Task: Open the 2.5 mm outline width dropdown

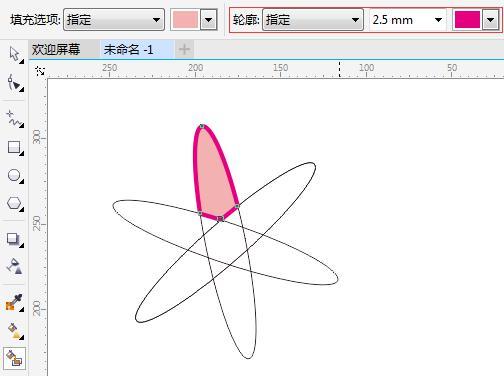Action: (438, 20)
